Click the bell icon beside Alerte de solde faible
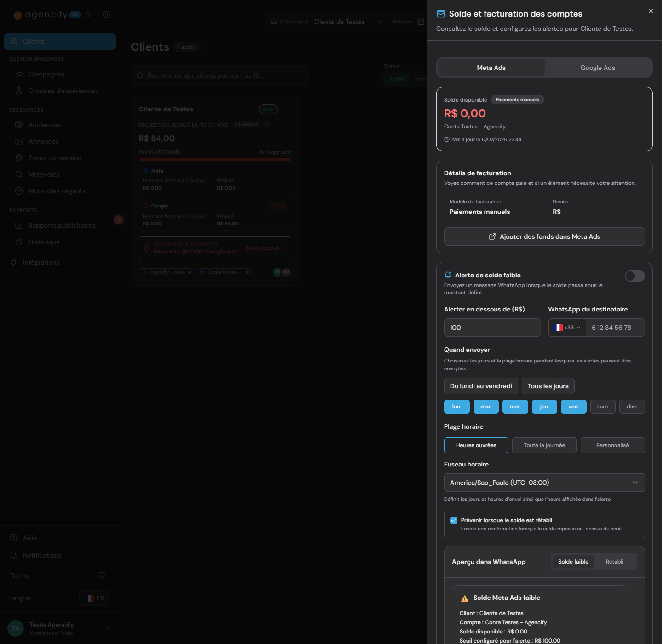This screenshot has width=662, height=644. [x=448, y=275]
